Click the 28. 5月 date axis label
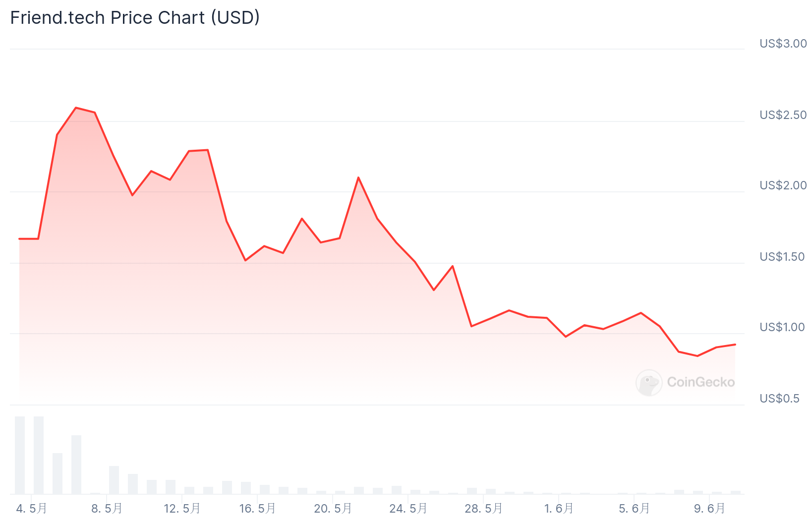Image resolution: width=812 pixels, height=524 pixels. (x=483, y=509)
